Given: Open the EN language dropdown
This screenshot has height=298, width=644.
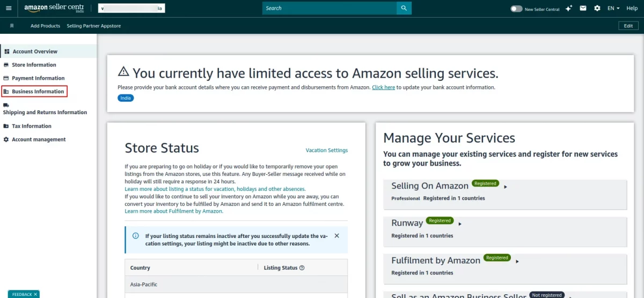Looking at the screenshot, I should pyautogui.click(x=613, y=9).
